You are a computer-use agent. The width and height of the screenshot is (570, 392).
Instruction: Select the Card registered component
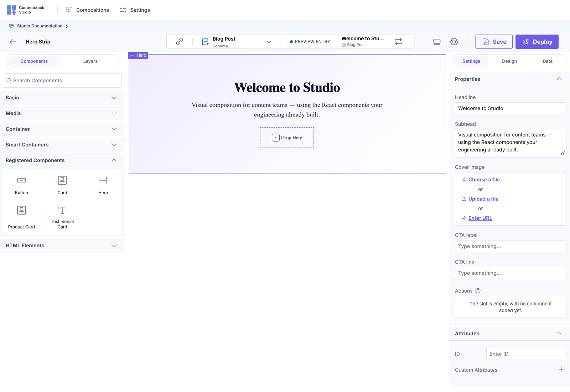click(62, 185)
